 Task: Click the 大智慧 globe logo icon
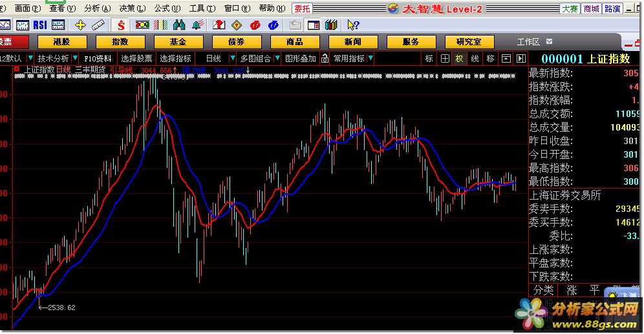(393, 8)
